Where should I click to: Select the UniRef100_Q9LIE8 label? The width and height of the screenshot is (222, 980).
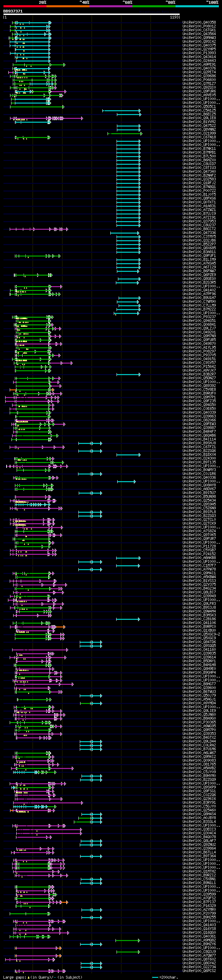tap(199, 118)
